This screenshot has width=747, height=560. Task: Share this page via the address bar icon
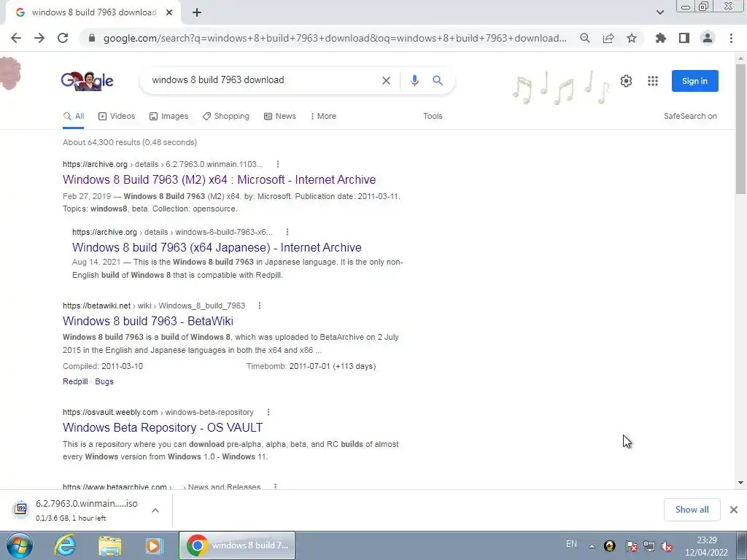608,38
